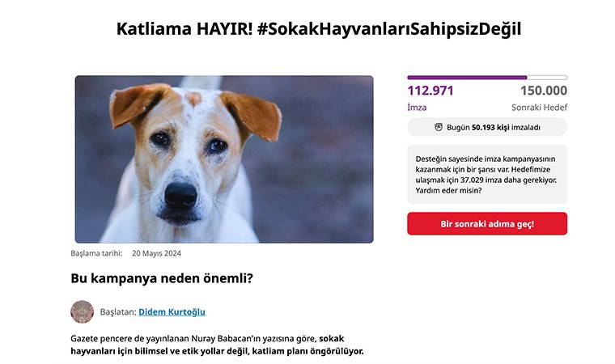Click the 'Başlatan:' label text

coord(118,312)
